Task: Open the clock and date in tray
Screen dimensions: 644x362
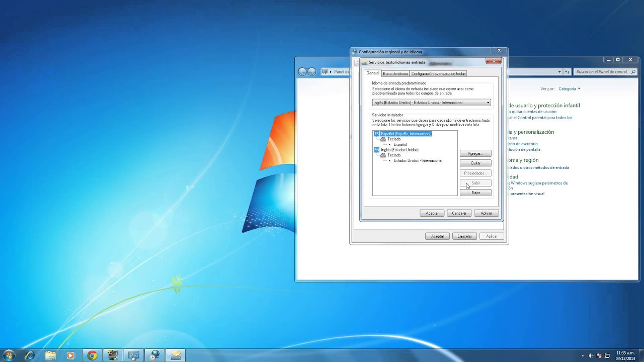Action: tap(625, 355)
